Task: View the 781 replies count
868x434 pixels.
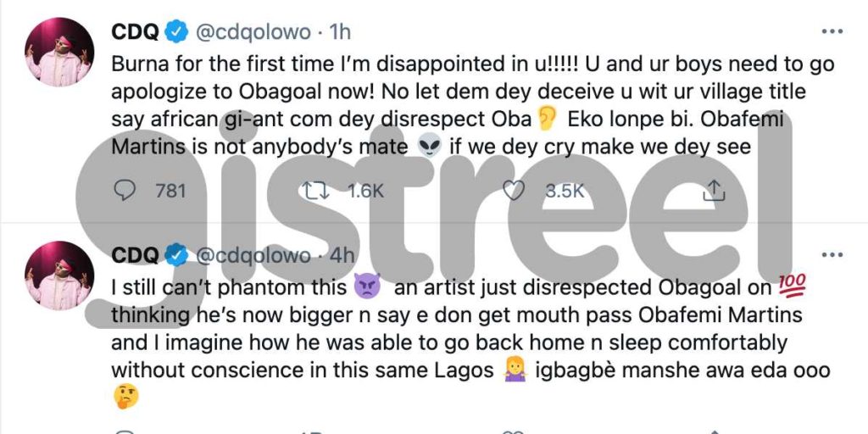Action: (170, 191)
